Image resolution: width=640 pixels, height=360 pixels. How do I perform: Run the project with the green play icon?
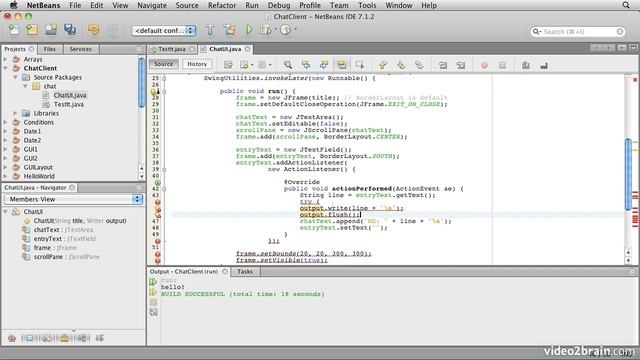click(249, 29)
